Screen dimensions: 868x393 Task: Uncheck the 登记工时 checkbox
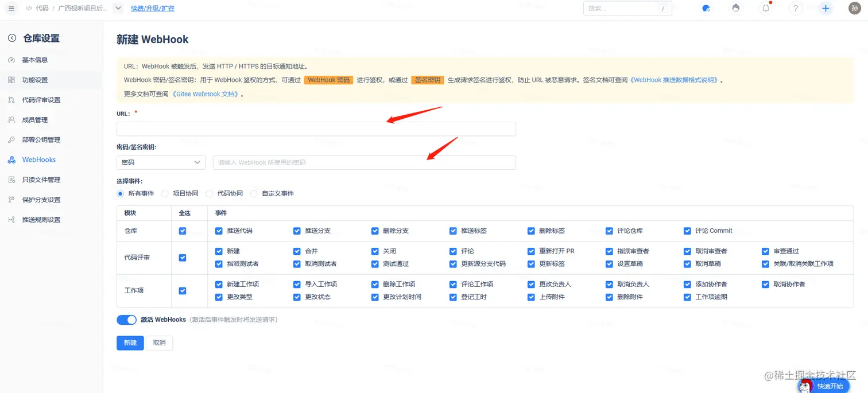(453, 297)
